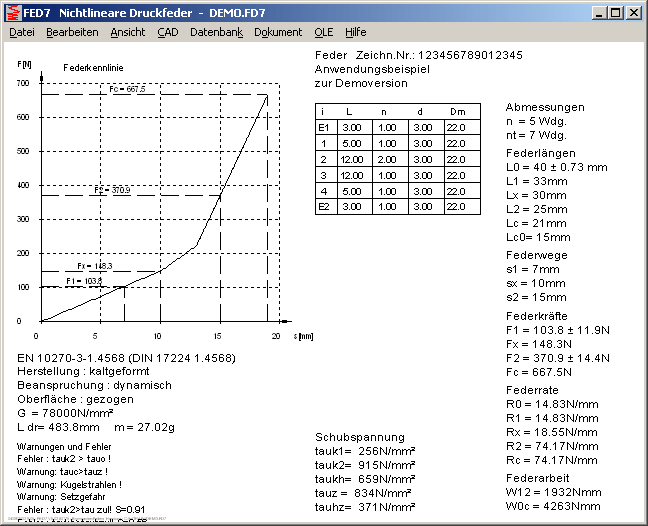Open the OLE menu
Image resolution: width=648 pixels, height=526 pixels.
324,32
